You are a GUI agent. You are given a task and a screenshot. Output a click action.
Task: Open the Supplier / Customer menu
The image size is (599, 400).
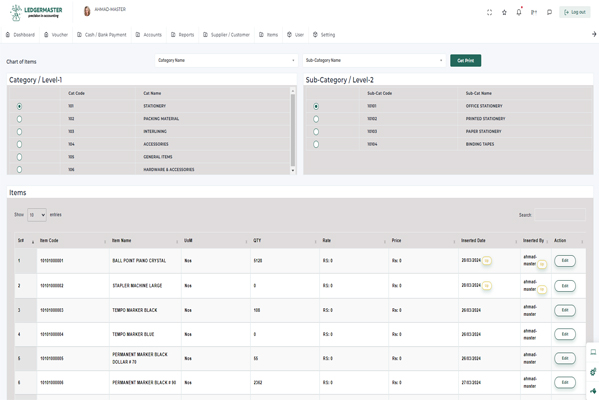[x=226, y=35]
